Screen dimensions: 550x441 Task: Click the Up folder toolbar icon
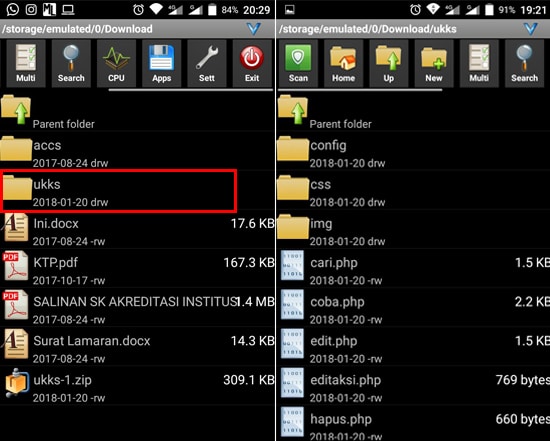389,64
